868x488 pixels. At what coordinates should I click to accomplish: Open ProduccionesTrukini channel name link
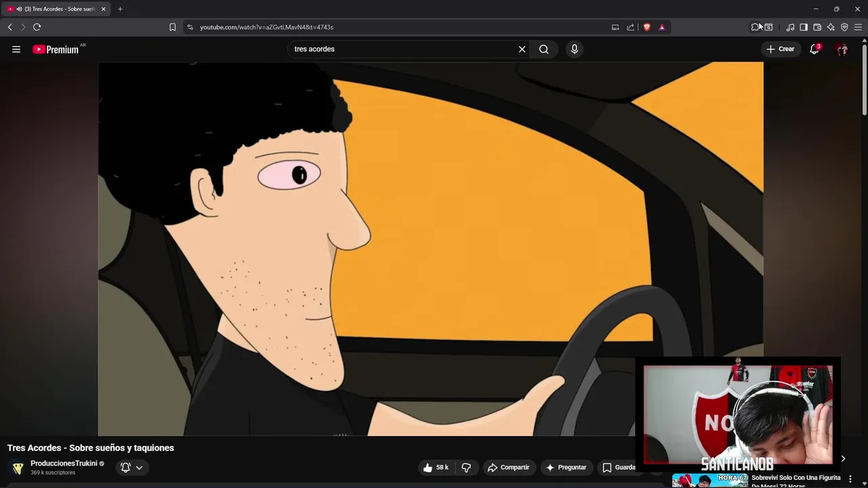point(64,464)
